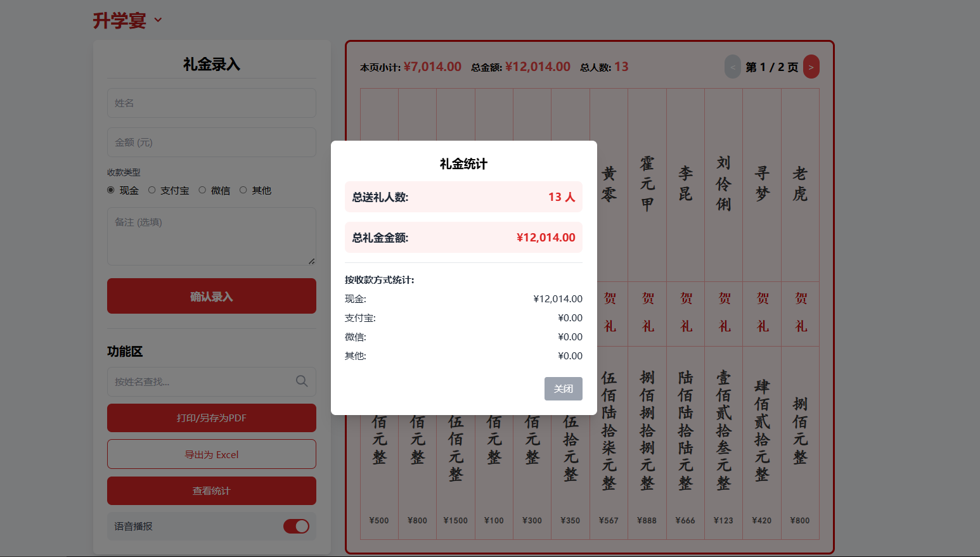Click 打印/另存为PDF button
The width and height of the screenshot is (980, 557).
tap(211, 418)
